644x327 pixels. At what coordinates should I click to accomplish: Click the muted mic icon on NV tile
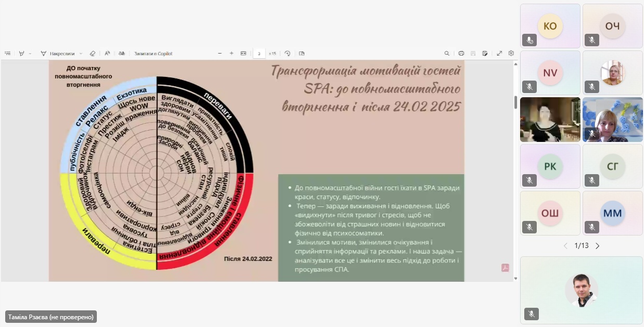point(529,87)
